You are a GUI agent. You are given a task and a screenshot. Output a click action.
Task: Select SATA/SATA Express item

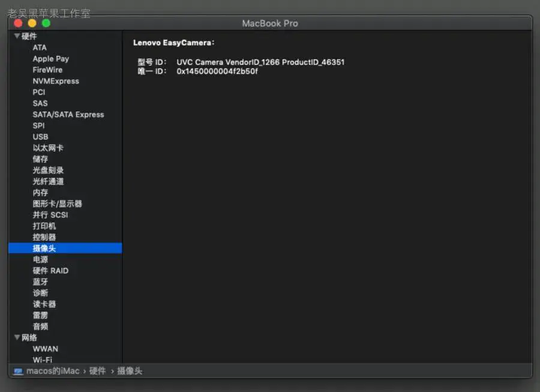click(68, 115)
